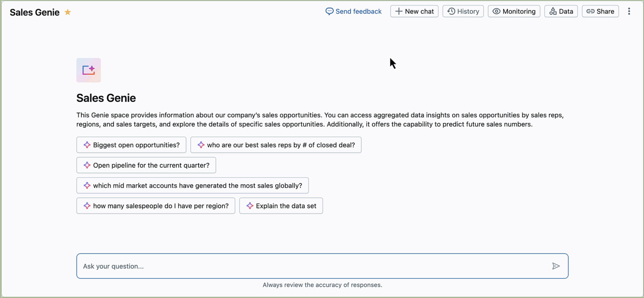The width and height of the screenshot is (644, 298).
Task: Pick the mid market accounts sales question
Action: coord(192,186)
